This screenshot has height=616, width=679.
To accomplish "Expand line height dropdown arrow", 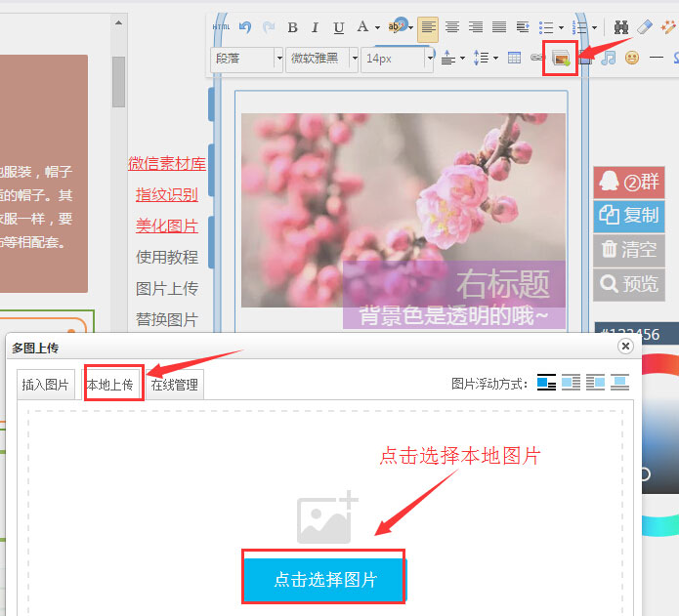I will pos(495,58).
